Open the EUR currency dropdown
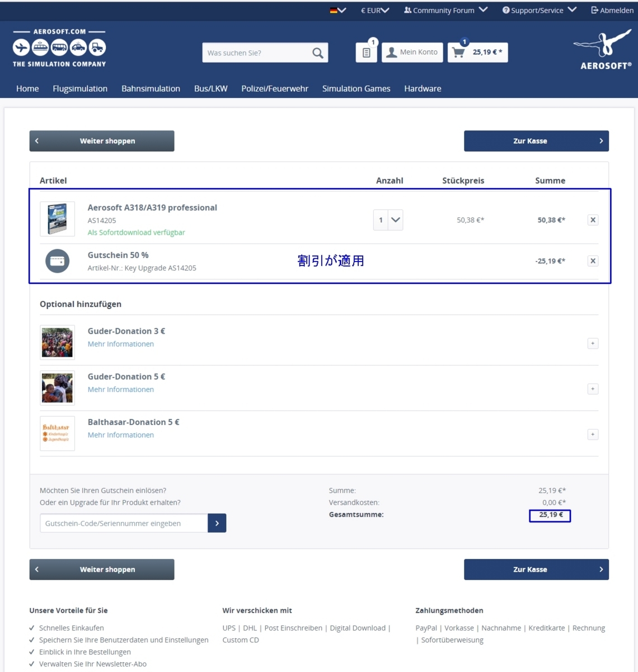The height and width of the screenshot is (672, 638). click(x=375, y=10)
